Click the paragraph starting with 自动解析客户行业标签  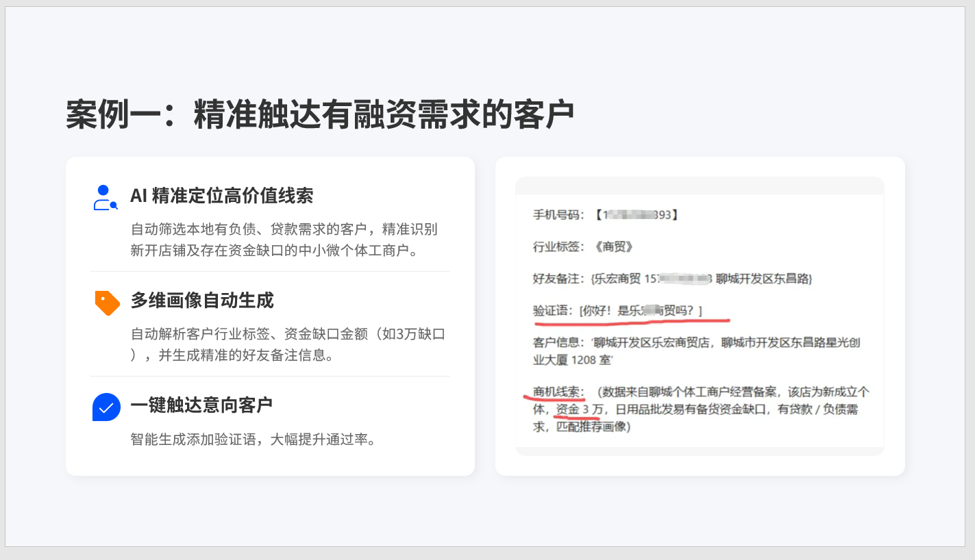tap(288, 344)
